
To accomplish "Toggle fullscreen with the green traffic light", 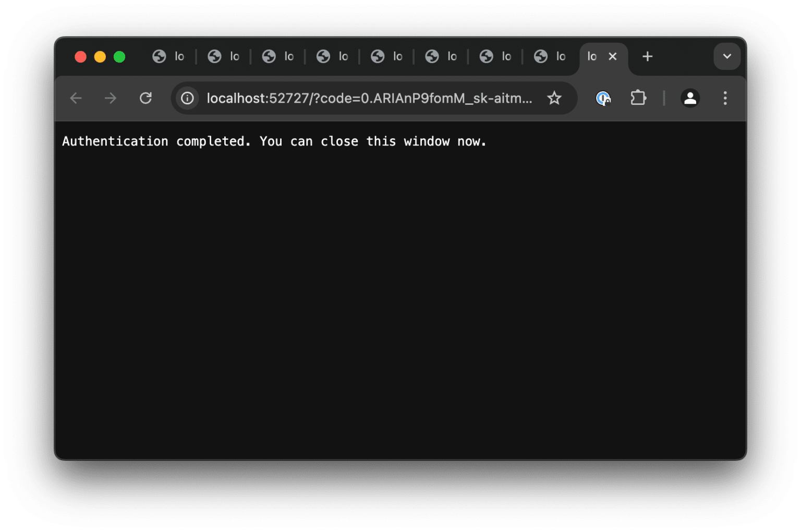I will (x=119, y=56).
